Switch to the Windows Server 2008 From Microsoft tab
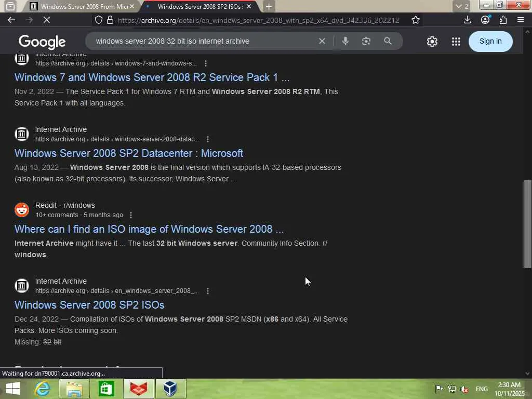 click(x=80, y=6)
